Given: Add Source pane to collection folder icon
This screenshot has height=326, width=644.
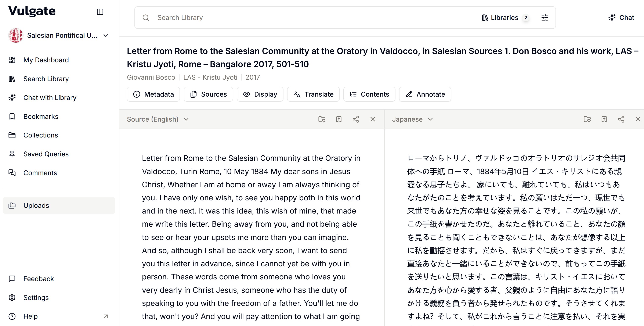Looking at the screenshot, I should 322,119.
